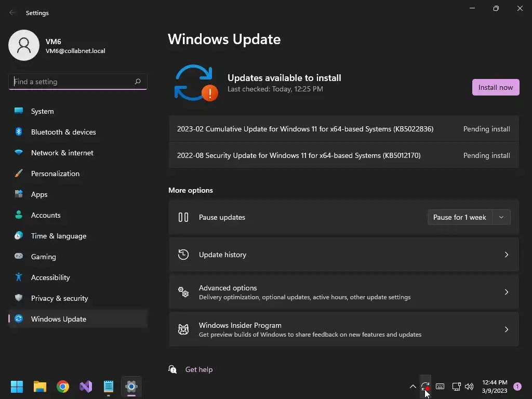Click the Pause for 1 week button
Image resolution: width=532 pixels, height=399 pixels.
click(x=460, y=217)
